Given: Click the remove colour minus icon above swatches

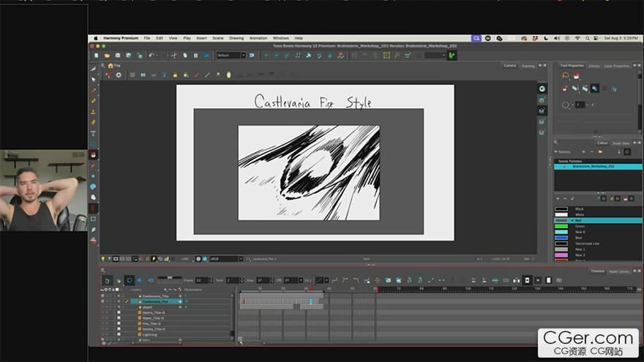Looking at the screenshot, I should tap(565, 199).
